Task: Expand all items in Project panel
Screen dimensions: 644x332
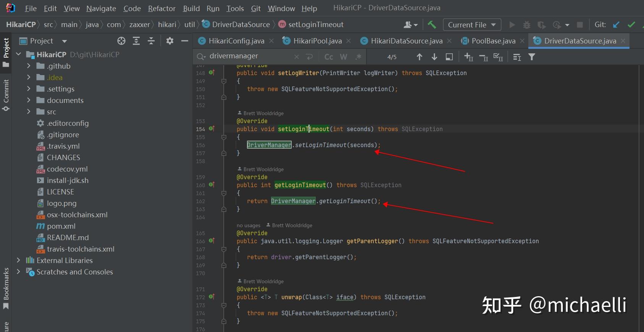Action: click(x=136, y=41)
